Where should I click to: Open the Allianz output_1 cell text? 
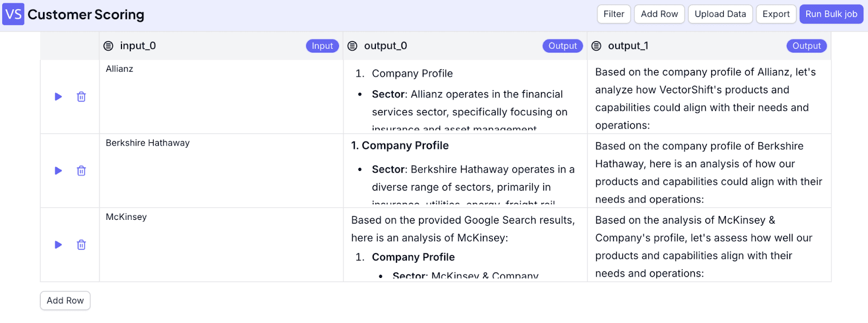709,97
